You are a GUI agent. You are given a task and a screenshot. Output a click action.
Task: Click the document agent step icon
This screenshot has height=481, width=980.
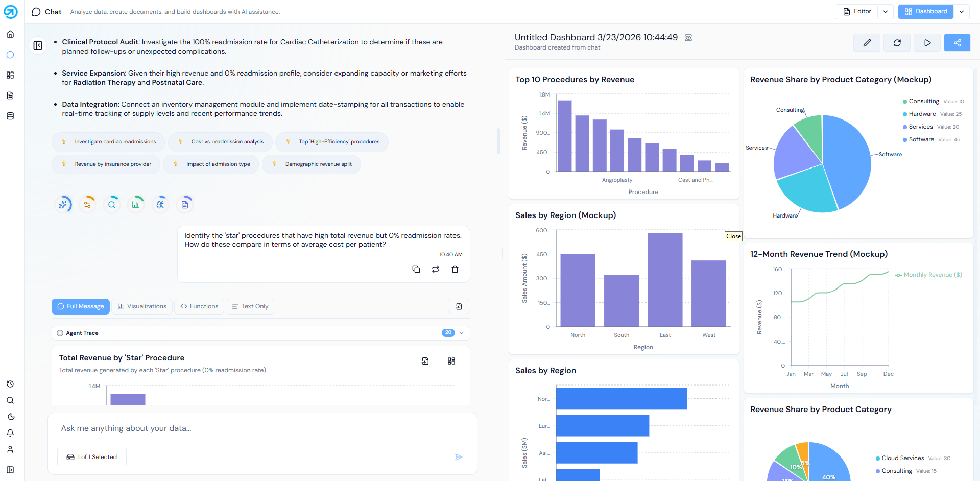point(185,205)
